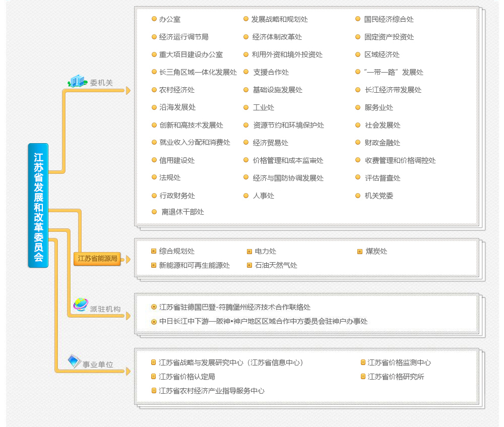Viewport: 504px width, 427px height.
Task: Click the square icon before 江苏省价格认定局
Action: tap(154, 377)
